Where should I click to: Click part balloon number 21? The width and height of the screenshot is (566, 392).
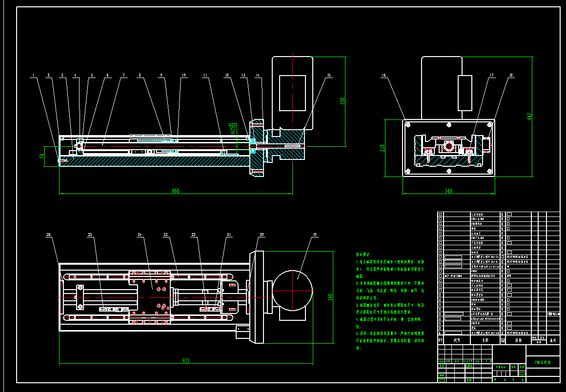pos(229,235)
